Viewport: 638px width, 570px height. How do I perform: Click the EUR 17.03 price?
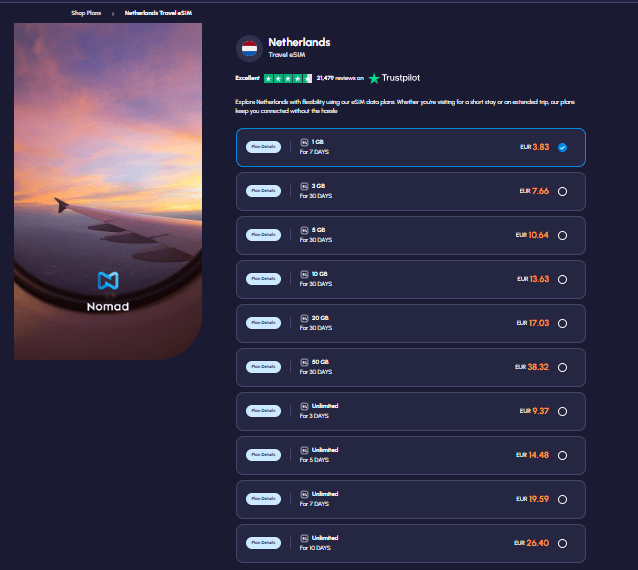(x=533, y=323)
